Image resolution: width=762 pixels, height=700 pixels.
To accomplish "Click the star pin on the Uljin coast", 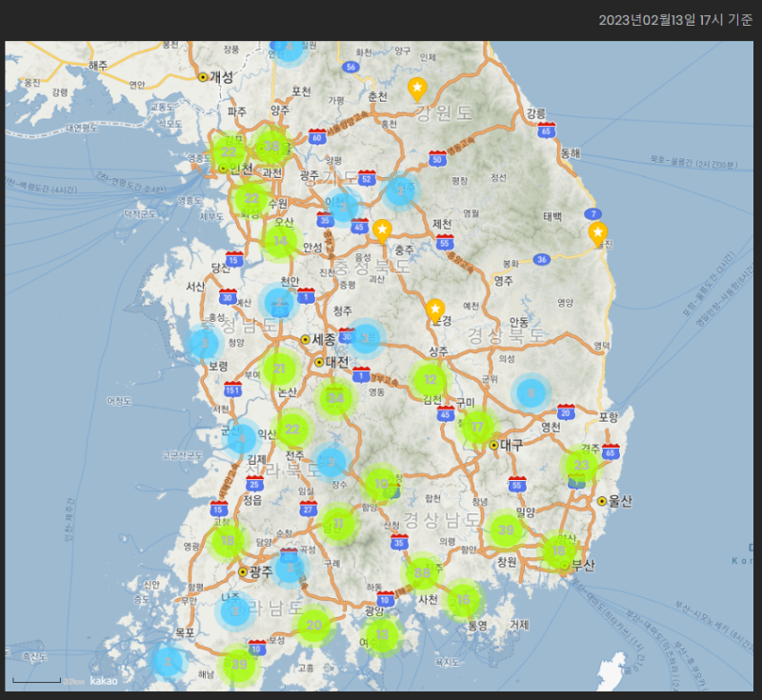I will (x=598, y=234).
